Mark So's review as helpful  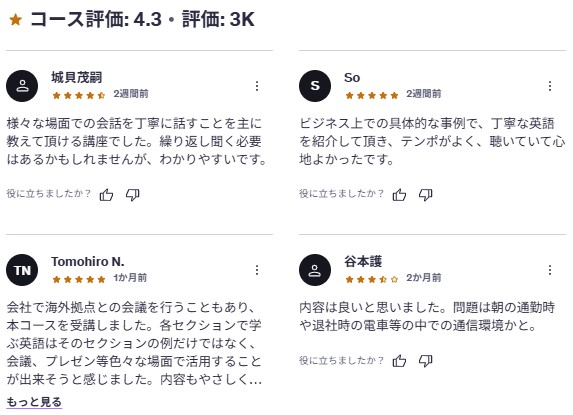click(399, 195)
